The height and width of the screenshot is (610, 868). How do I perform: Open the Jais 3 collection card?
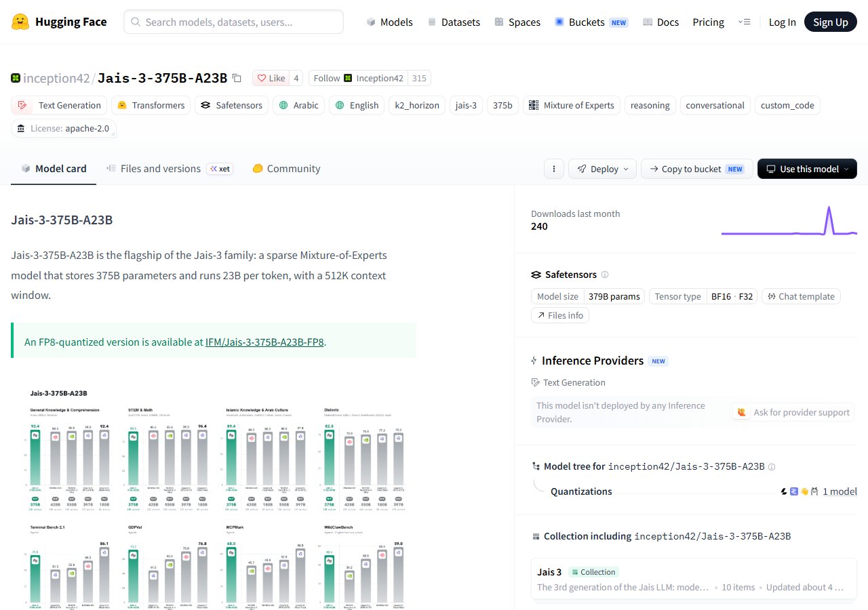692,579
